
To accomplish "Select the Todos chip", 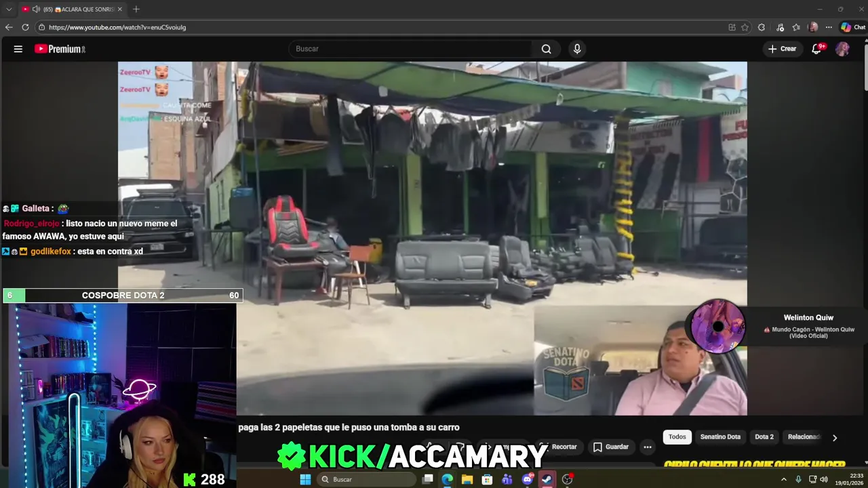I will (677, 437).
